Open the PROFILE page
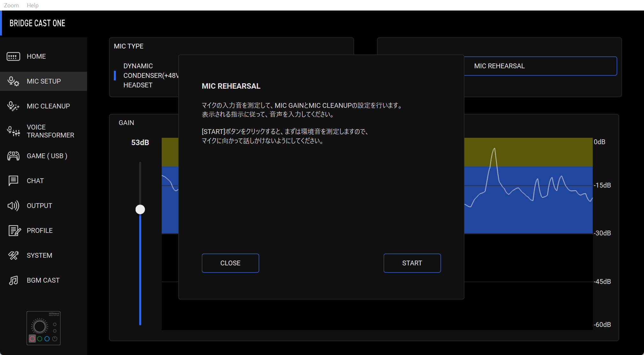The image size is (644, 355). point(43,231)
